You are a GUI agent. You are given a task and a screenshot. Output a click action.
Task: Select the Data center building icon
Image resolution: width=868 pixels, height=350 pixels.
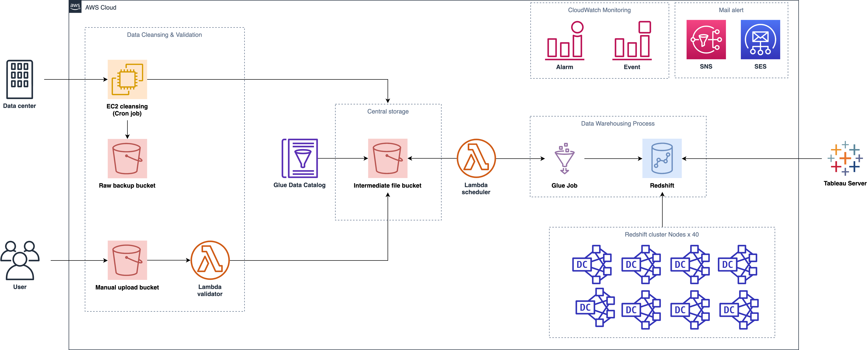[20, 79]
